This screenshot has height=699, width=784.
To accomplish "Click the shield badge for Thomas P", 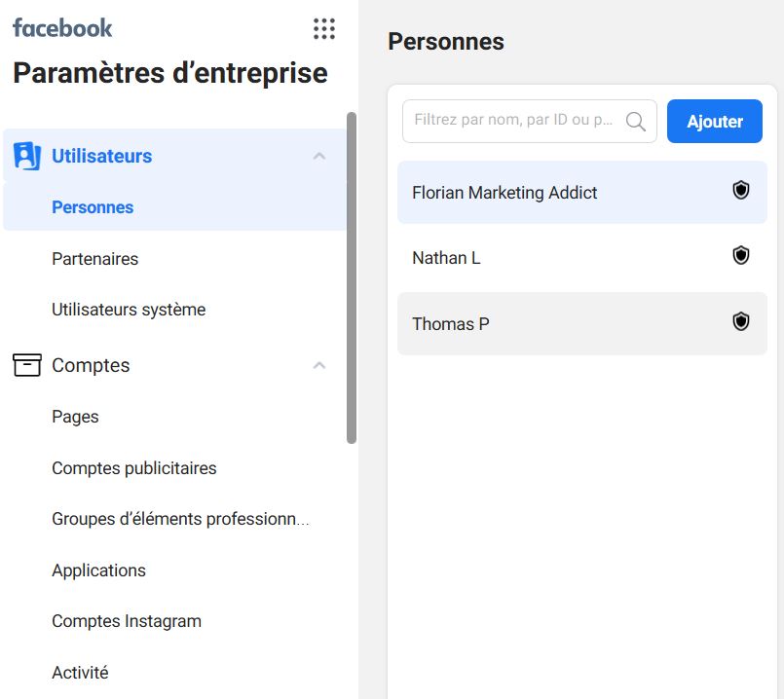I will click(x=741, y=321).
